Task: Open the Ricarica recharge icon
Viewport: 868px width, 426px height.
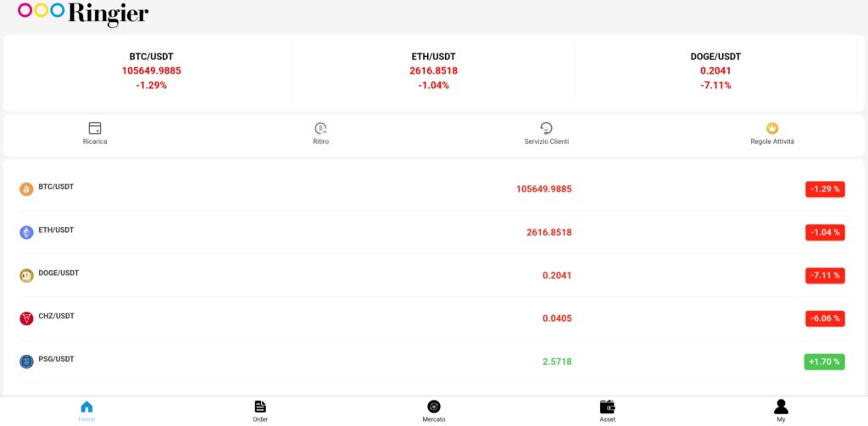Action: coord(95,129)
